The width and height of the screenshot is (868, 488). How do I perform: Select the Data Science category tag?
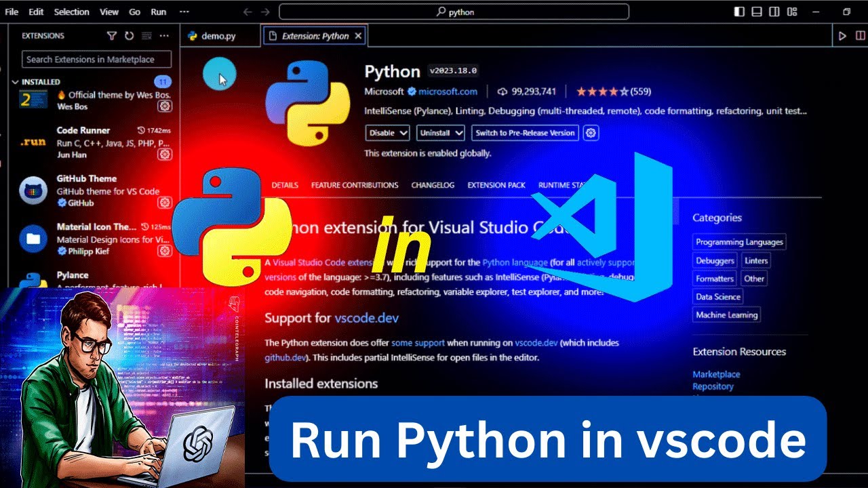[x=718, y=297]
